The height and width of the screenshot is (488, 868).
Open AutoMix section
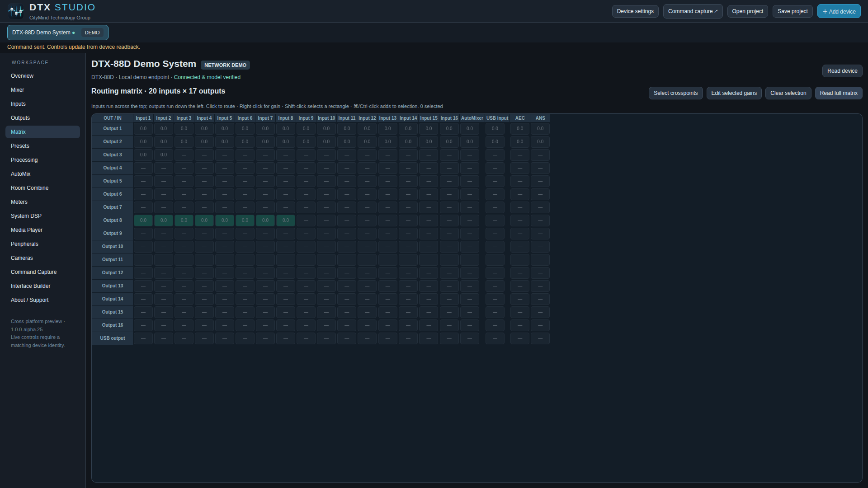tap(42, 174)
